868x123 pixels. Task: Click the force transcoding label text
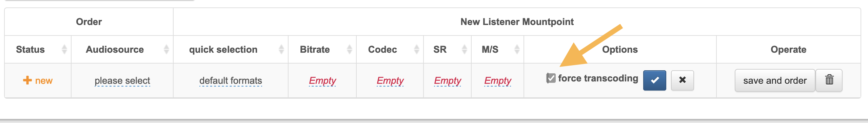click(x=598, y=78)
